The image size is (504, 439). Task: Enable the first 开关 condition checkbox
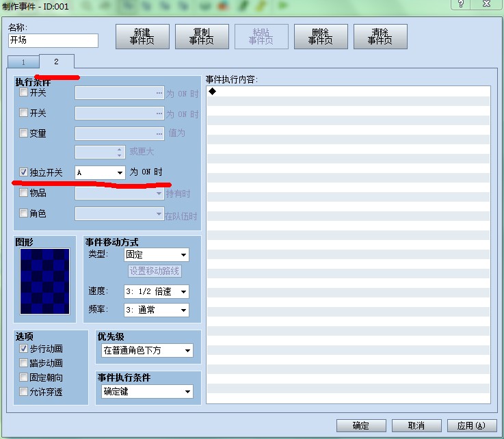23,92
